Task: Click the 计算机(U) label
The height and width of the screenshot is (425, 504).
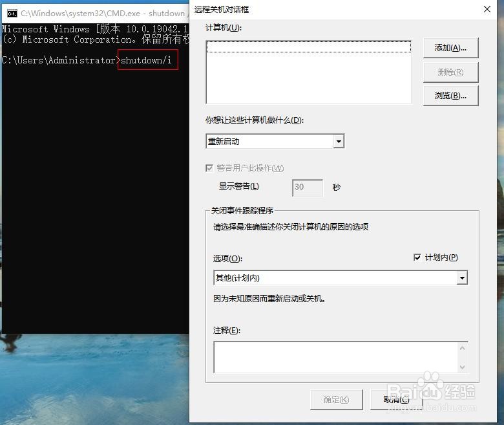Action: [224, 28]
